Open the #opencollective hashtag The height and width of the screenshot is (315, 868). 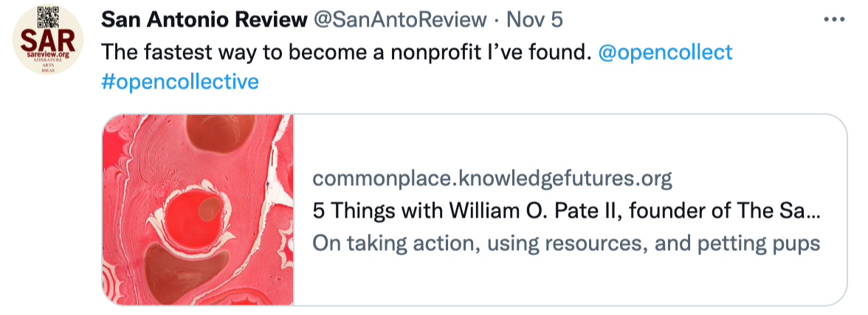pyautogui.click(x=180, y=82)
